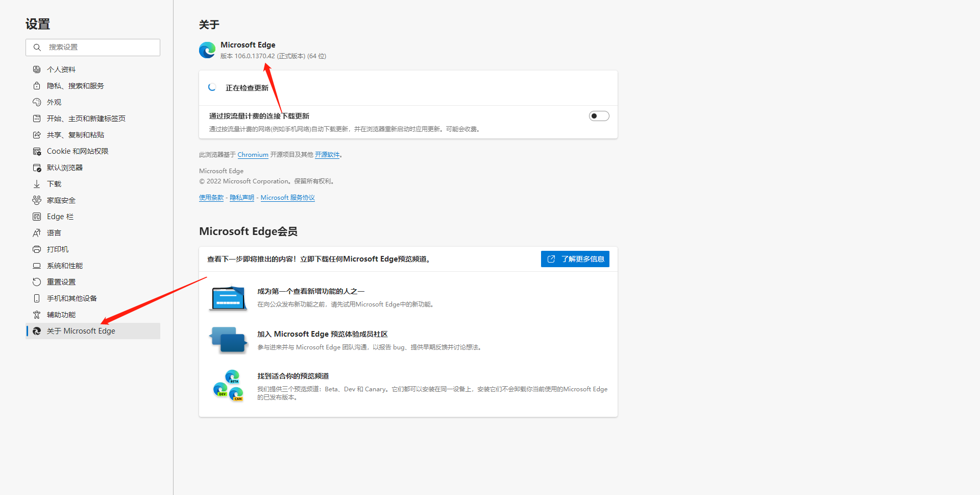980x495 pixels.
Task: Click the laptop icon beside 系统和性能
Action: pos(37,266)
